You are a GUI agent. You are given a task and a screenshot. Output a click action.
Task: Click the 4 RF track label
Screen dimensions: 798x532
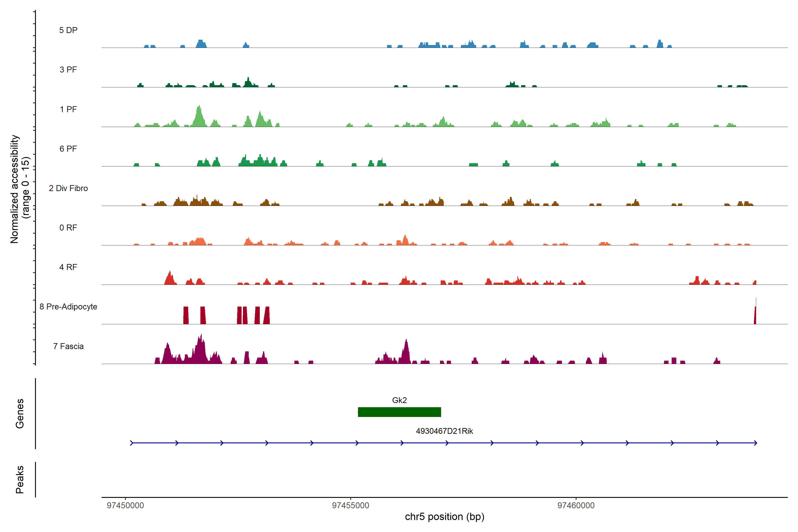(68, 267)
